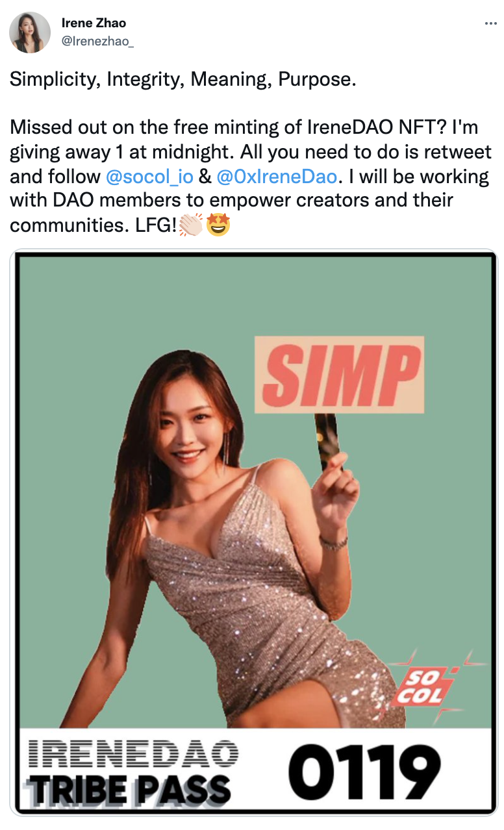Click the red SOCOL logo in image
The height and width of the screenshot is (830, 504).
pyautogui.click(x=427, y=686)
